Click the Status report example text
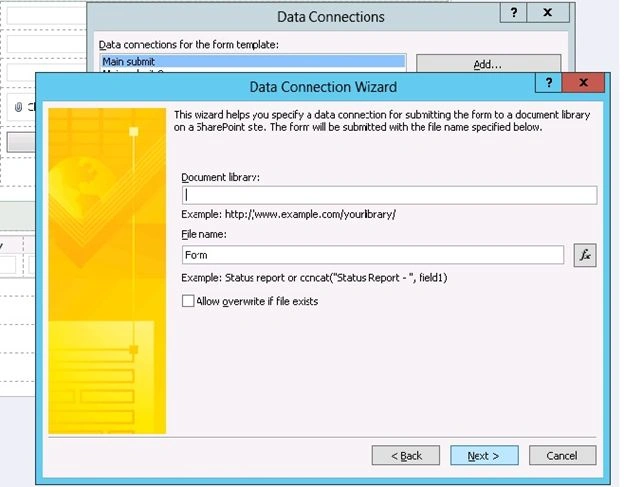 pos(314,278)
